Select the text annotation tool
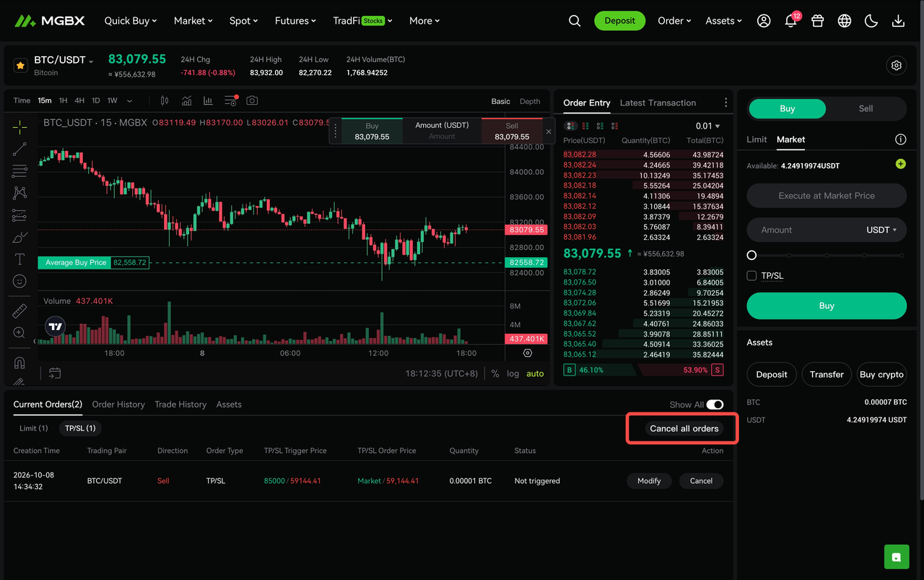 pyautogui.click(x=19, y=259)
